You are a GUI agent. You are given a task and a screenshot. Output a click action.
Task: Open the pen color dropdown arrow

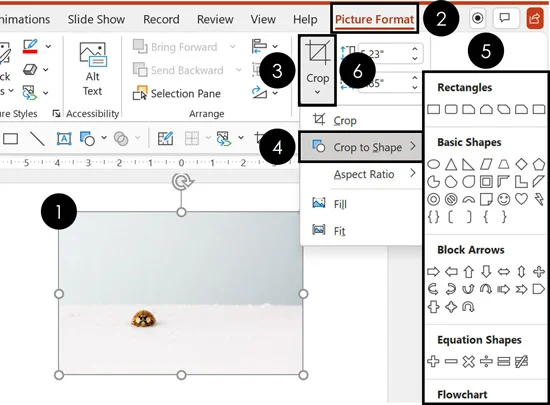48,46
